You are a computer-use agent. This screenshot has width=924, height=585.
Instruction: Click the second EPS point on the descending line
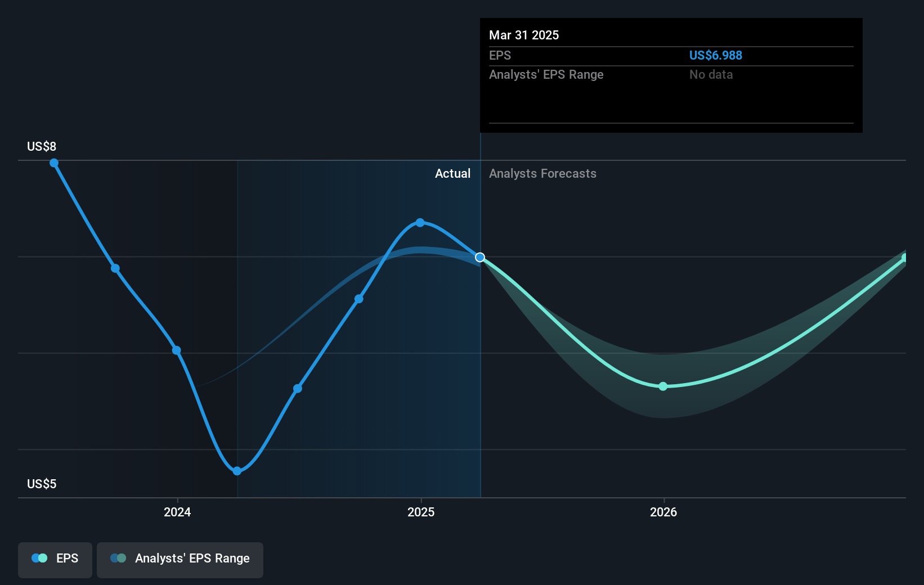(x=115, y=268)
